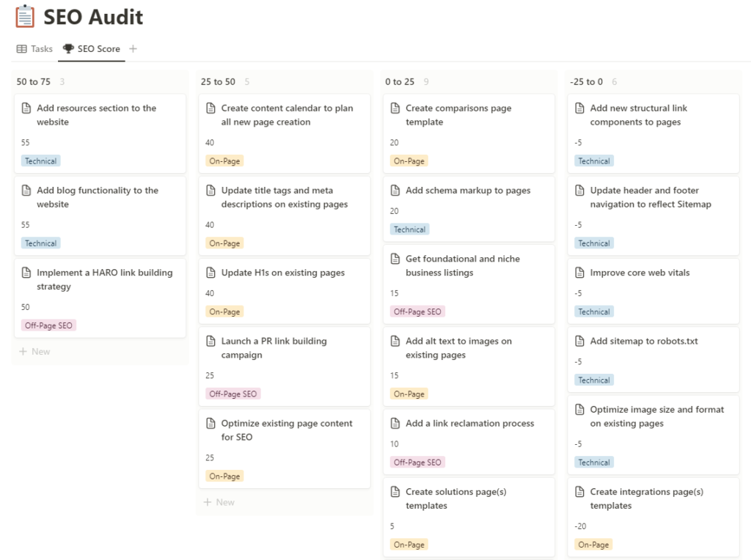Click the page icon on 'Create integrations page(s) templates'
Viewport: 751px width, 560px height.
582,491
